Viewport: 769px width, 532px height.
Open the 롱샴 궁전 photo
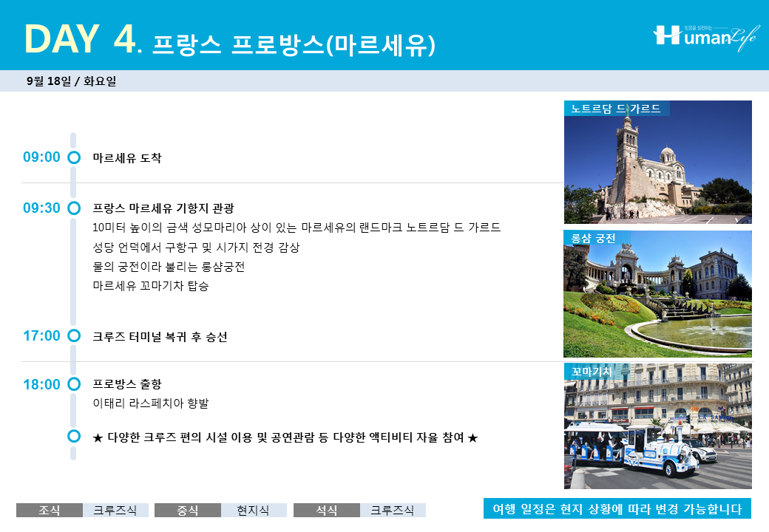pos(657,294)
